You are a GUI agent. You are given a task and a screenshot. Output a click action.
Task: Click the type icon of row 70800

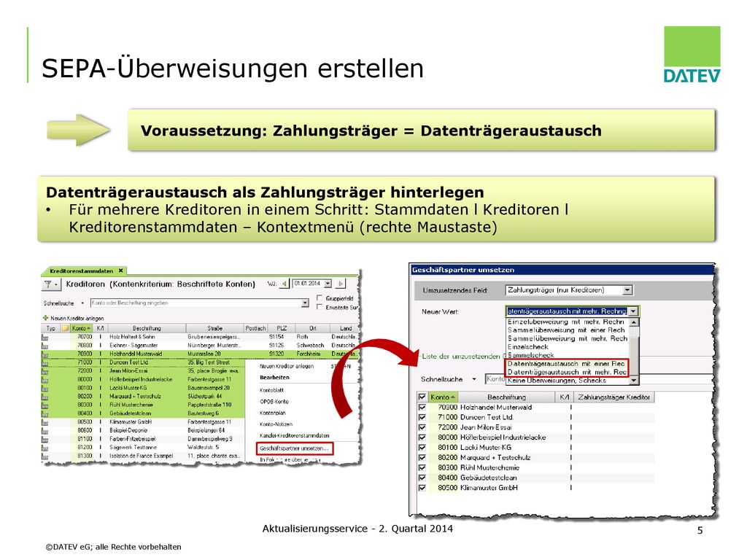pos(45,346)
